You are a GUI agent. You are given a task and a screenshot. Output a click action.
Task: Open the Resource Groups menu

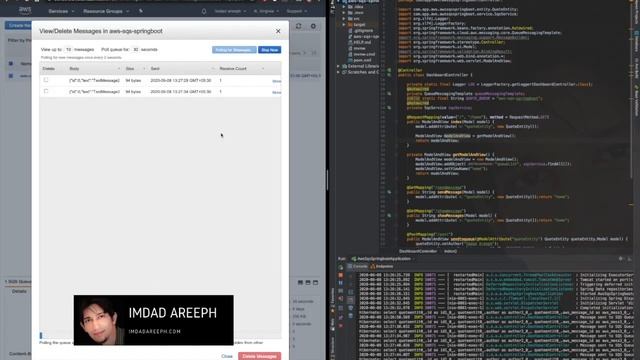pyautogui.click(x=106, y=11)
